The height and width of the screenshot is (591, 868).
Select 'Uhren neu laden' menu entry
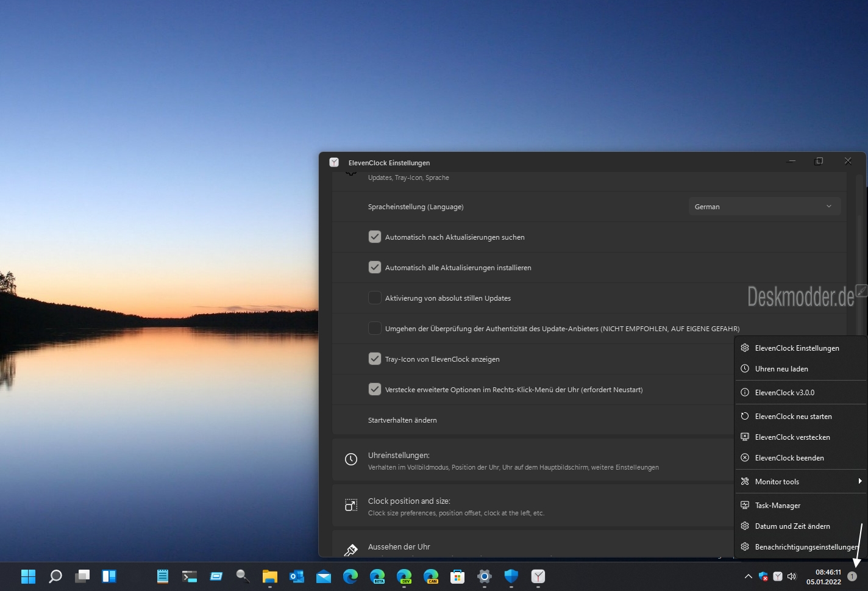coord(800,369)
